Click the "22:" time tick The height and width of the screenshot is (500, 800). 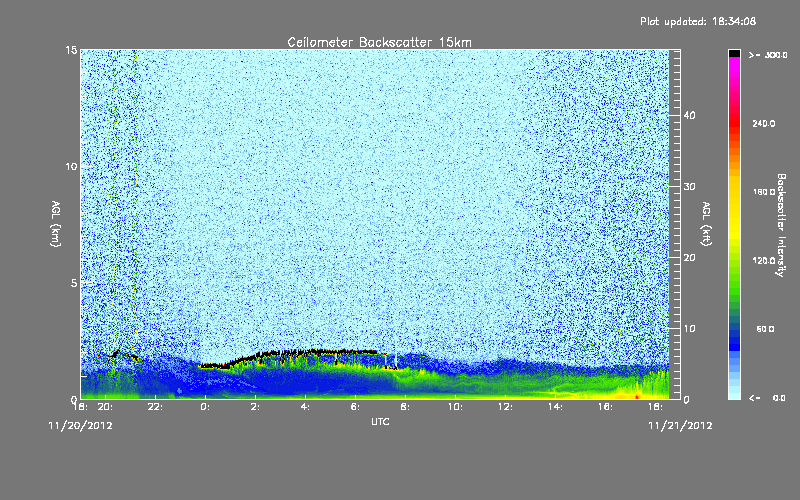[x=155, y=407]
